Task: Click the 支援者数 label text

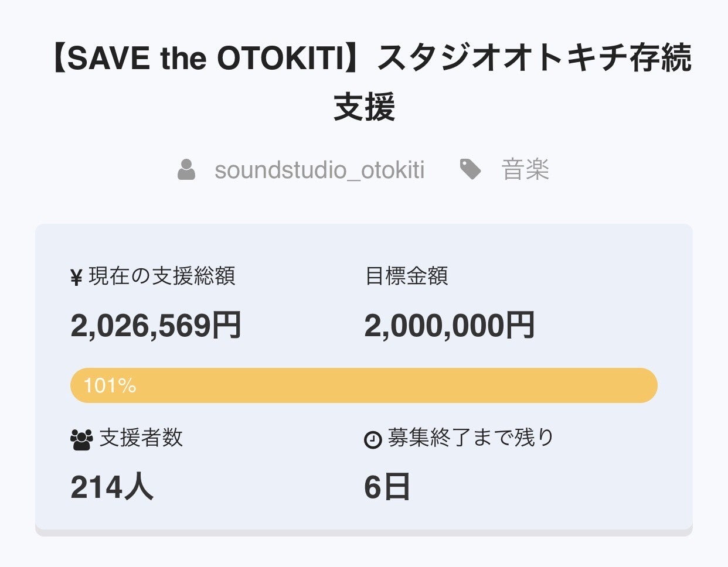Action: [141, 438]
